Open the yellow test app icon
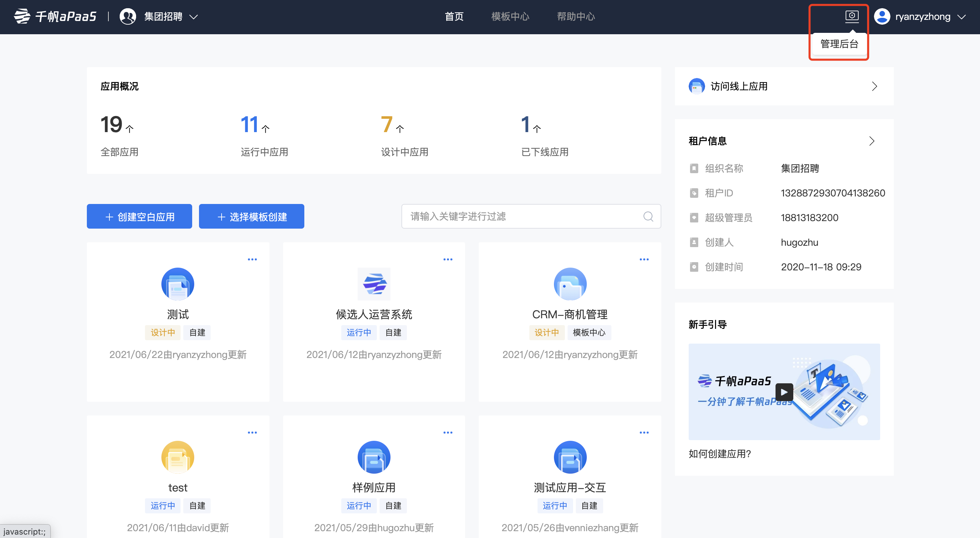Image resolution: width=980 pixels, height=538 pixels. pyautogui.click(x=178, y=457)
